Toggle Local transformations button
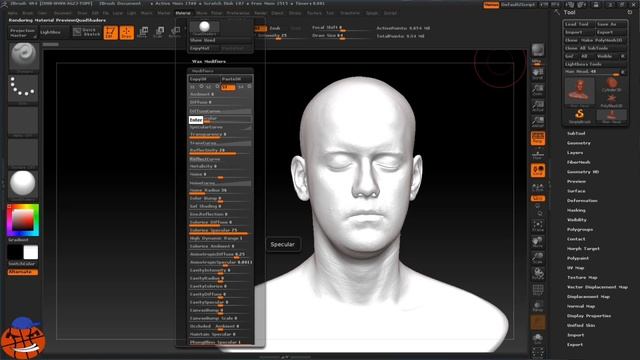The image size is (640, 360). tap(538, 170)
